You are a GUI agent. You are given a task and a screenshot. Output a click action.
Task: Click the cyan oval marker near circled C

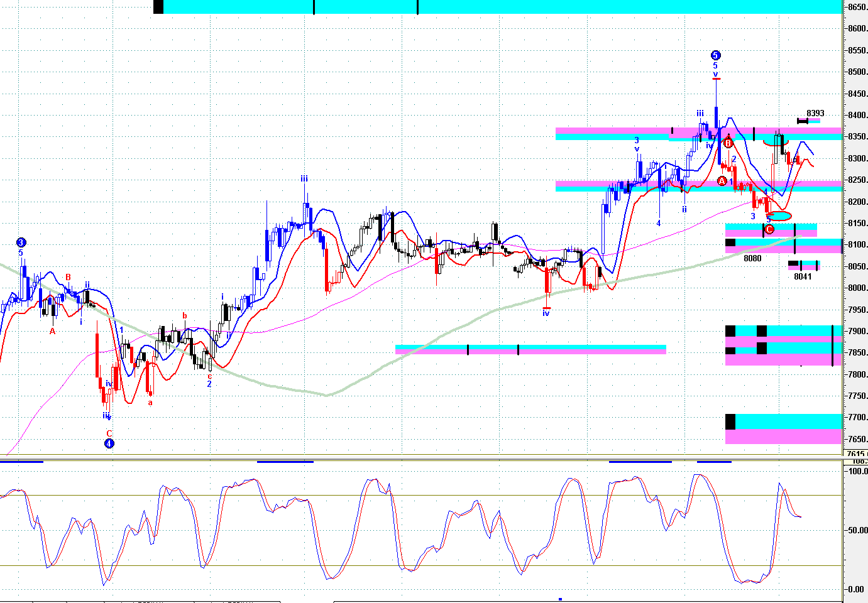point(779,215)
